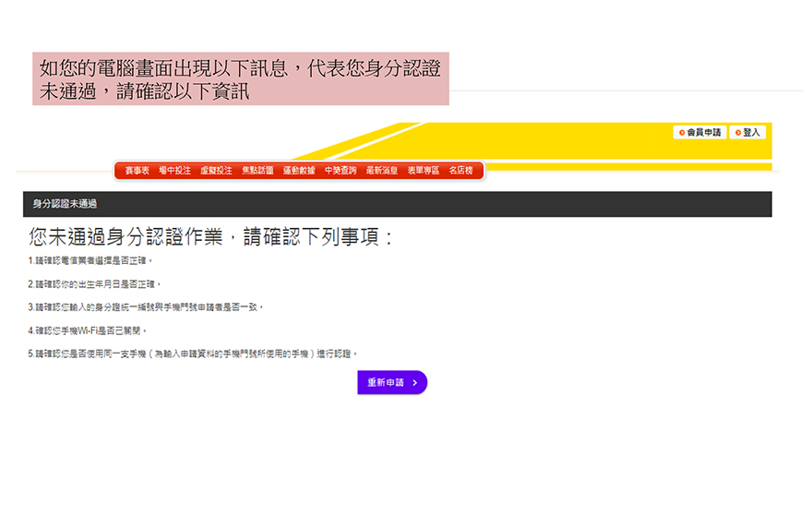Click item 4 about 手機 Wi-Fi
This screenshot has height=516, width=812.
[88, 330]
